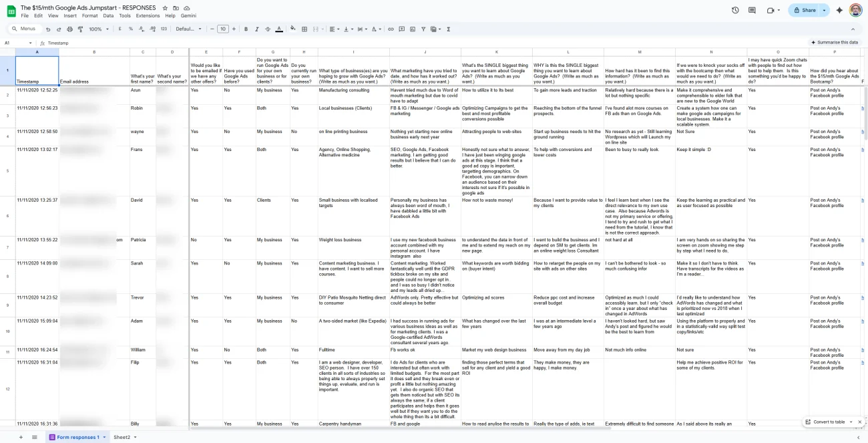Open all comments panel
The height and width of the screenshot is (443, 868).
coord(752,10)
